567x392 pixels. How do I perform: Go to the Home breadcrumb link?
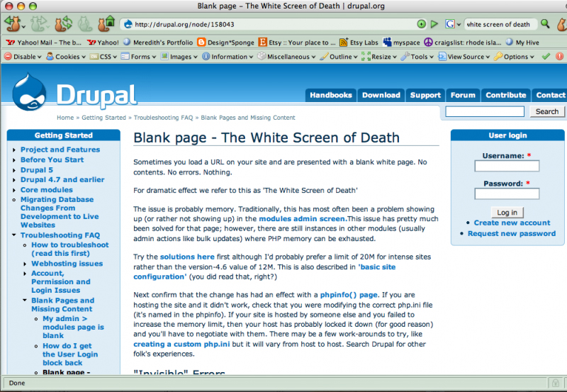tap(65, 118)
